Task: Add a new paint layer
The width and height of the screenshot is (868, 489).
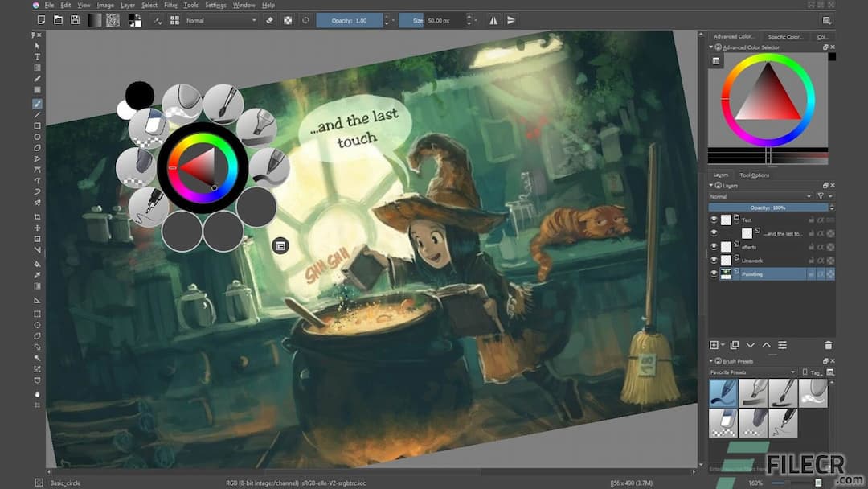Action: click(x=714, y=344)
